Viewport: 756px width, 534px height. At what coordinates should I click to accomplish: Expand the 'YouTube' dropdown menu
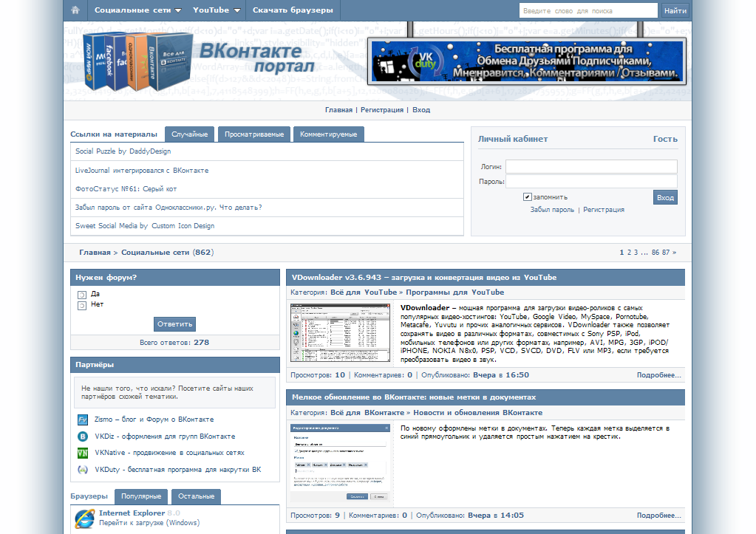click(217, 10)
